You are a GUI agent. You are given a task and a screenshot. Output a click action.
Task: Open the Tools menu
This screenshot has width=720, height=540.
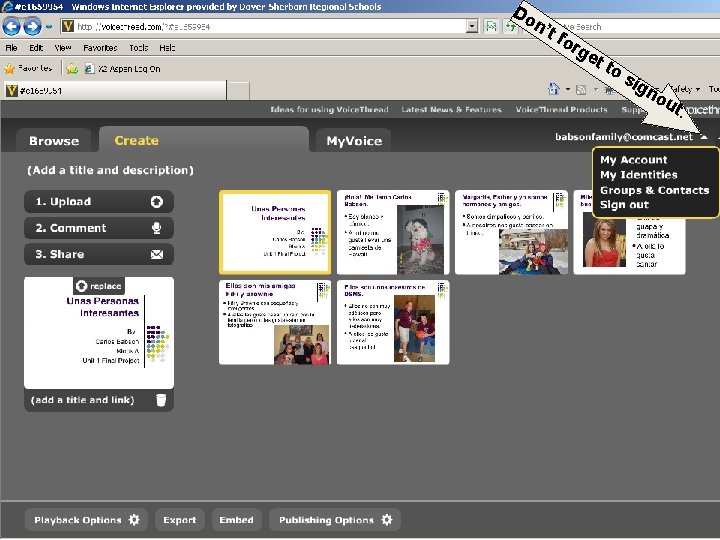(138, 48)
